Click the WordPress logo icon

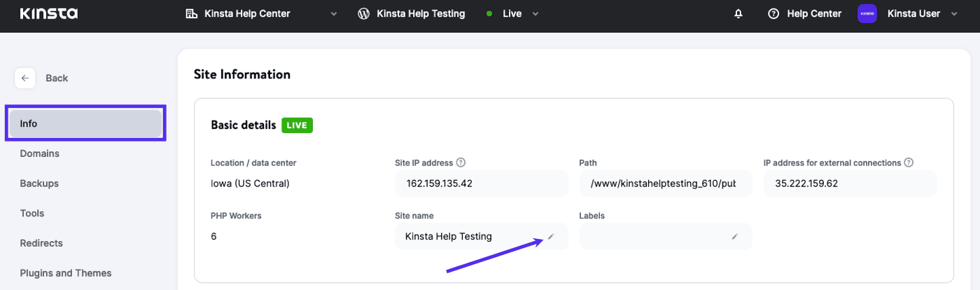point(363,13)
